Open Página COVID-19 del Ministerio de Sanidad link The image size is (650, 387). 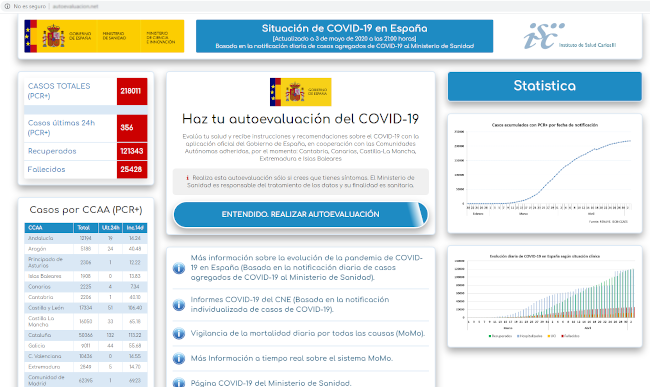coord(271,383)
